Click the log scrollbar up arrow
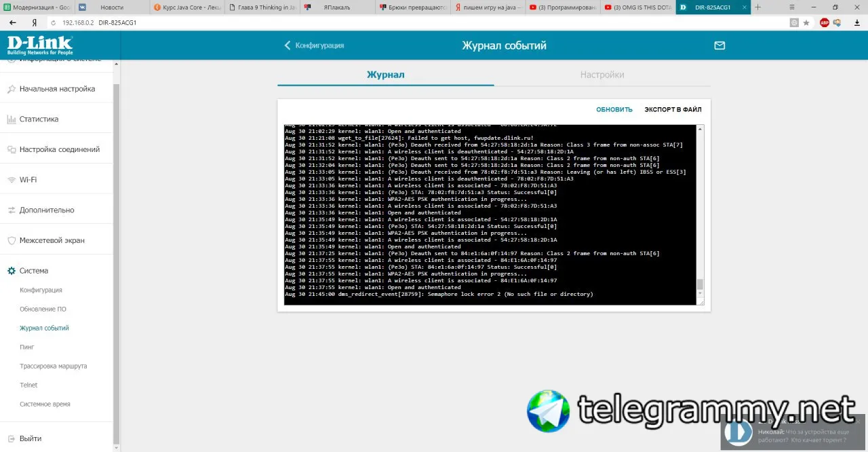This screenshot has width=868, height=452. coord(701,128)
